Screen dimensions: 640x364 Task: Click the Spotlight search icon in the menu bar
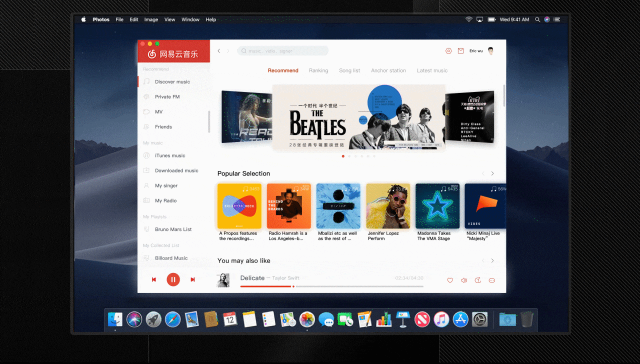(537, 19)
